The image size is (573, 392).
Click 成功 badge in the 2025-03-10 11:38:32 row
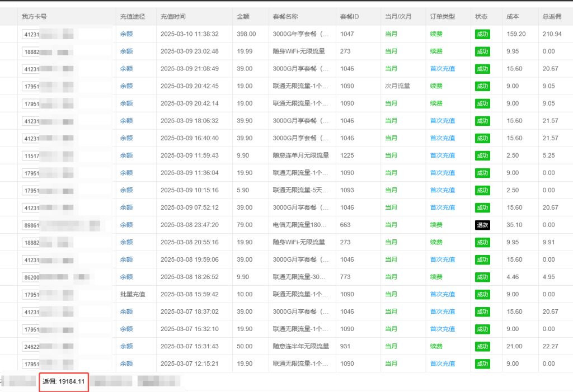click(482, 34)
